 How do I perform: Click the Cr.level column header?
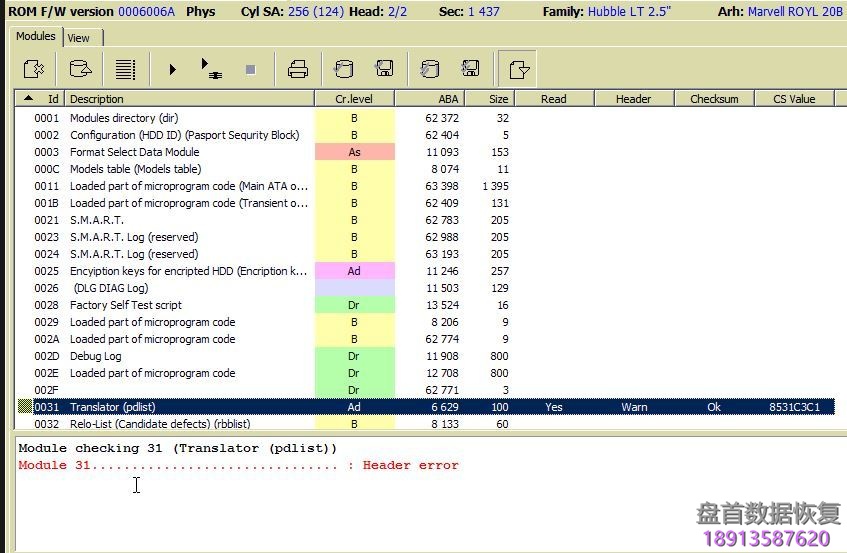pos(354,99)
